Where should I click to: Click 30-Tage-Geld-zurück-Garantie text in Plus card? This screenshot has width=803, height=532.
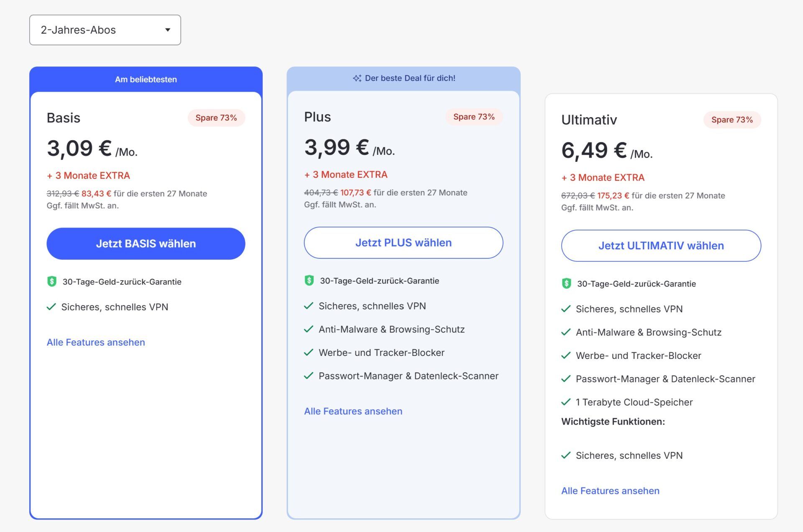click(379, 281)
